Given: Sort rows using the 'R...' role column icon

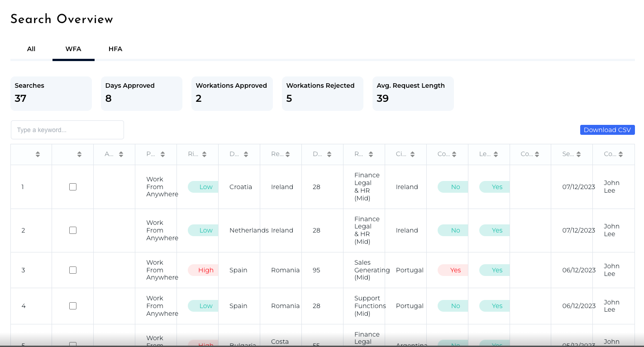Looking at the screenshot, I should (x=371, y=154).
